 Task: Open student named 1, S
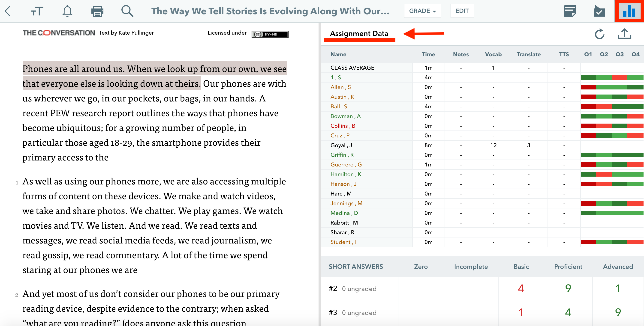click(x=335, y=77)
